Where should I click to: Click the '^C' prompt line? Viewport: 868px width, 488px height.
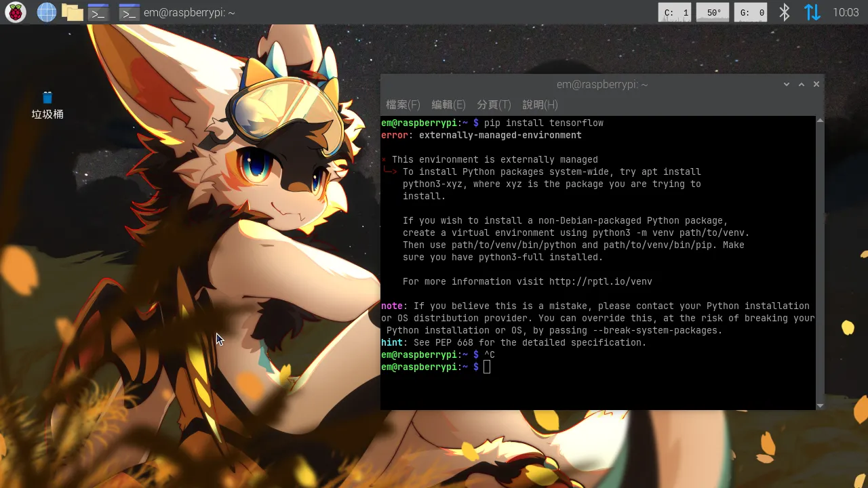tap(438, 355)
